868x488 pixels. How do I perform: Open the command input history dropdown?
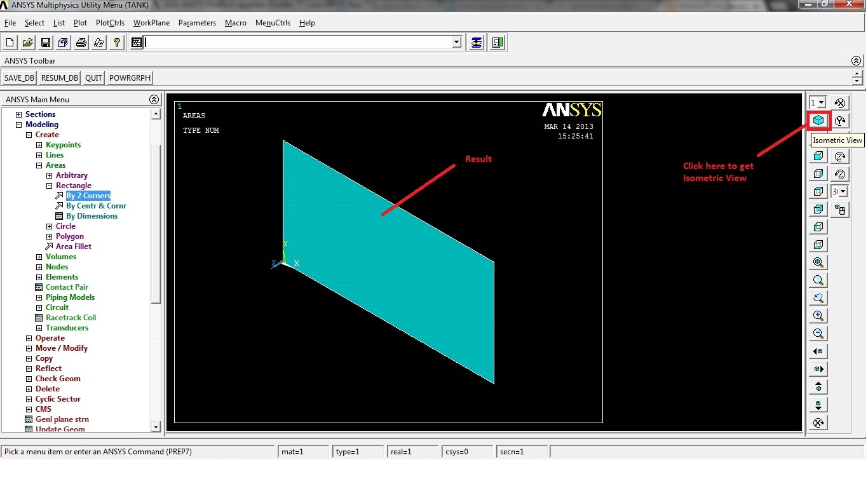coord(457,43)
